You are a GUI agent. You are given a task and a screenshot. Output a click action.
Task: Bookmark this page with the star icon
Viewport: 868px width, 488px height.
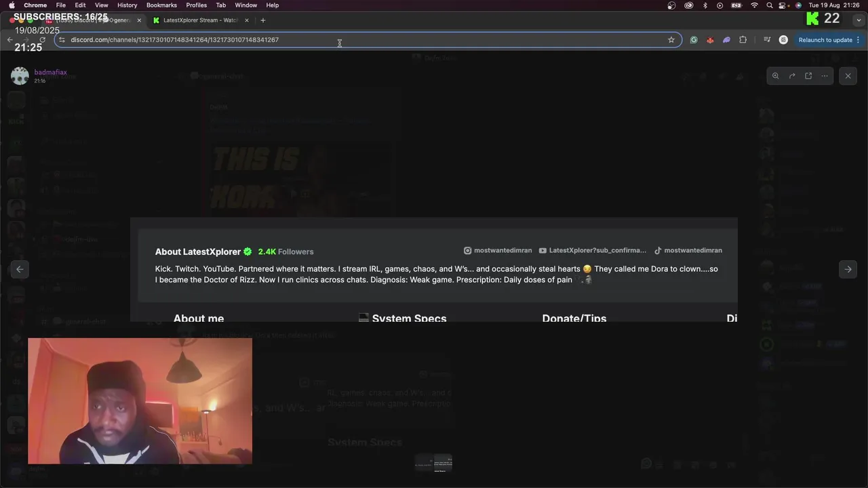(x=671, y=40)
